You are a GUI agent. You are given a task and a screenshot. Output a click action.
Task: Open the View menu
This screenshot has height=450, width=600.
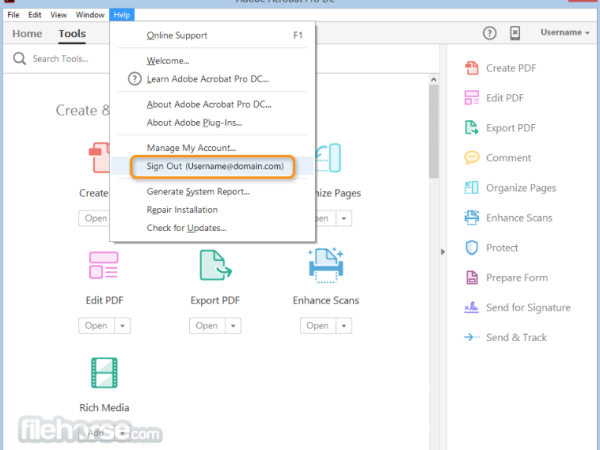59,15
